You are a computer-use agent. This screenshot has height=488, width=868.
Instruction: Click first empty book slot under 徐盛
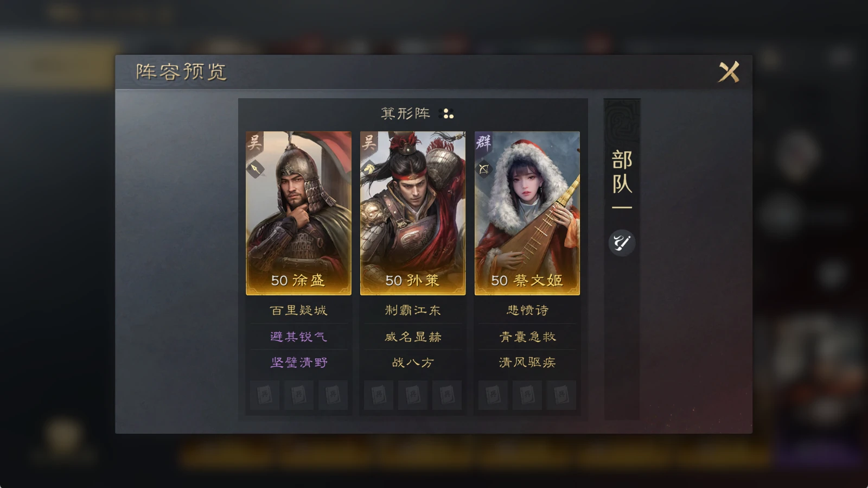[x=265, y=395]
